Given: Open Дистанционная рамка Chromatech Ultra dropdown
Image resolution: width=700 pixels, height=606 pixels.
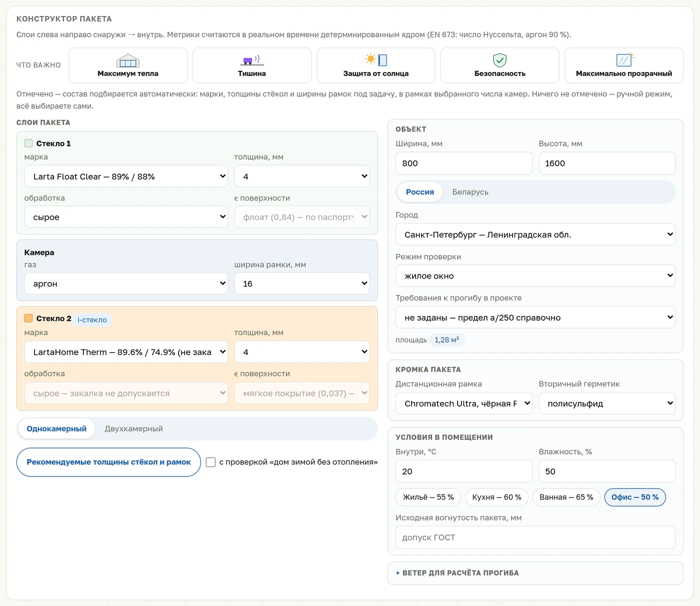Looking at the screenshot, I should pyautogui.click(x=464, y=403).
